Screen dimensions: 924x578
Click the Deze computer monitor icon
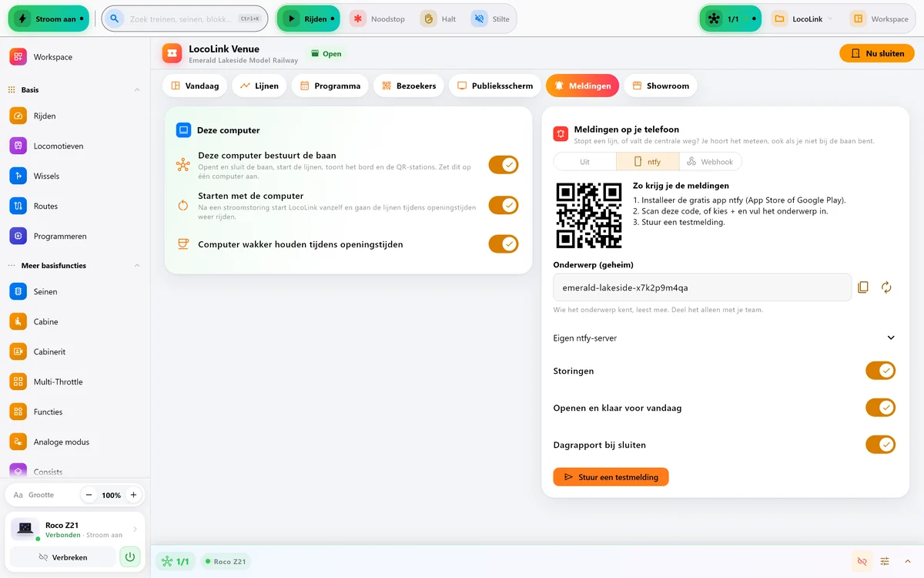[x=183, y=130]
